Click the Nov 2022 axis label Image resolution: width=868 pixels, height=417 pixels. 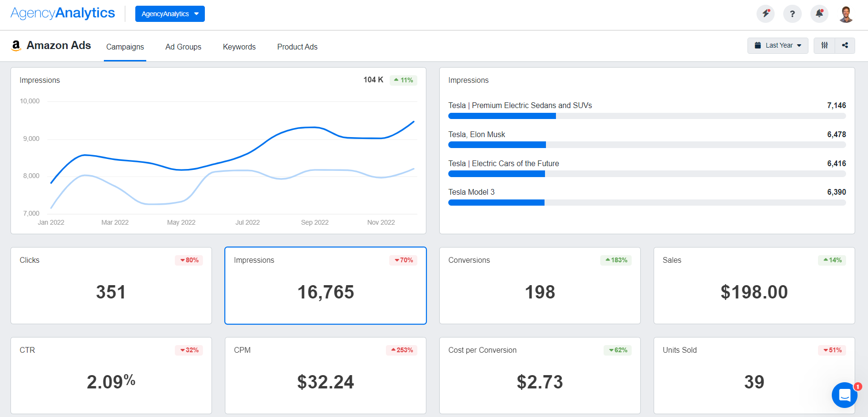click(381, 222)
